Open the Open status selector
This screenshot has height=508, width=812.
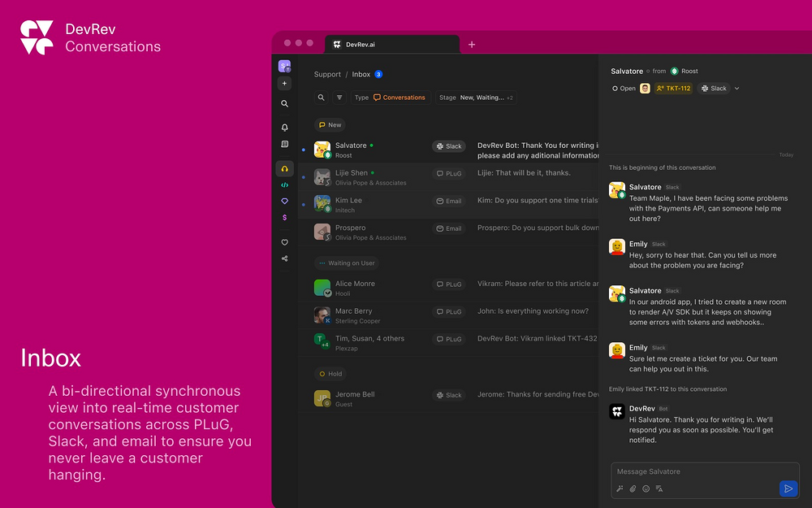point(624,89)
